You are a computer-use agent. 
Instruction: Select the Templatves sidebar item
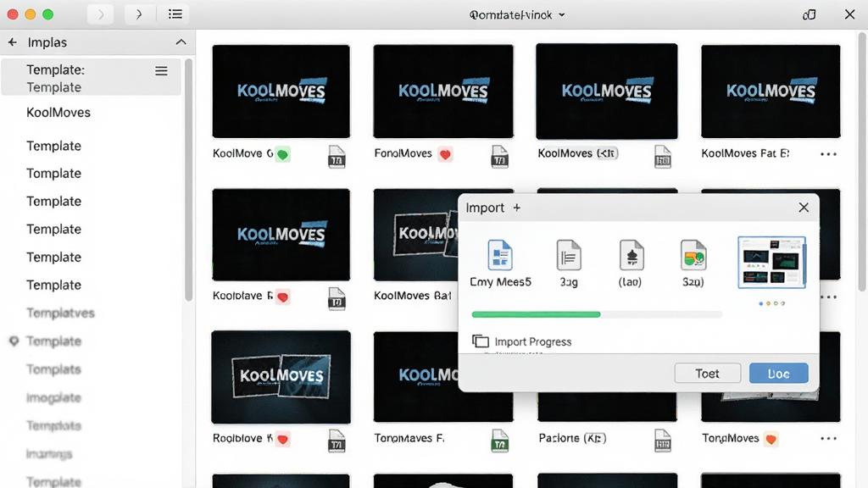[x=60, y=313]
